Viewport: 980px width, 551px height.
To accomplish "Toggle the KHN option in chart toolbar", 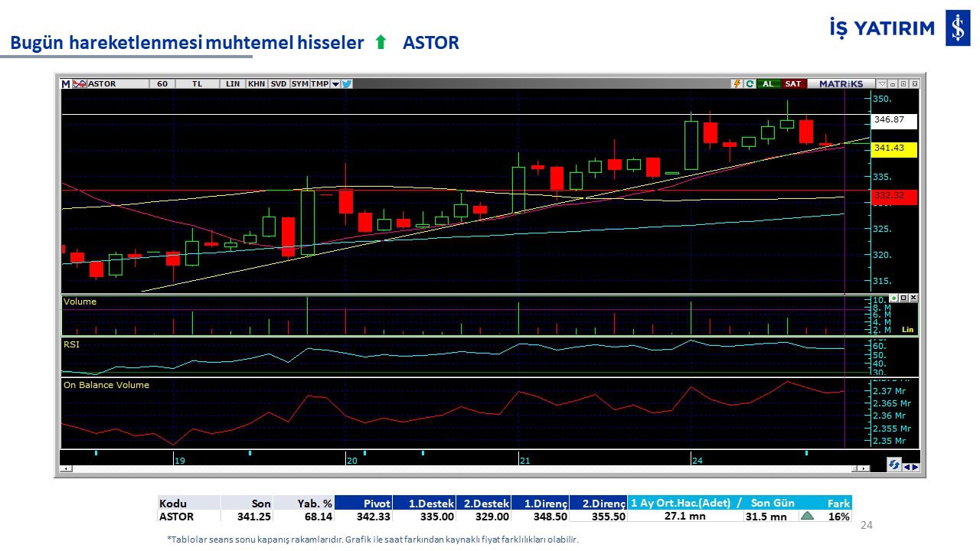I will click(256, 84).
